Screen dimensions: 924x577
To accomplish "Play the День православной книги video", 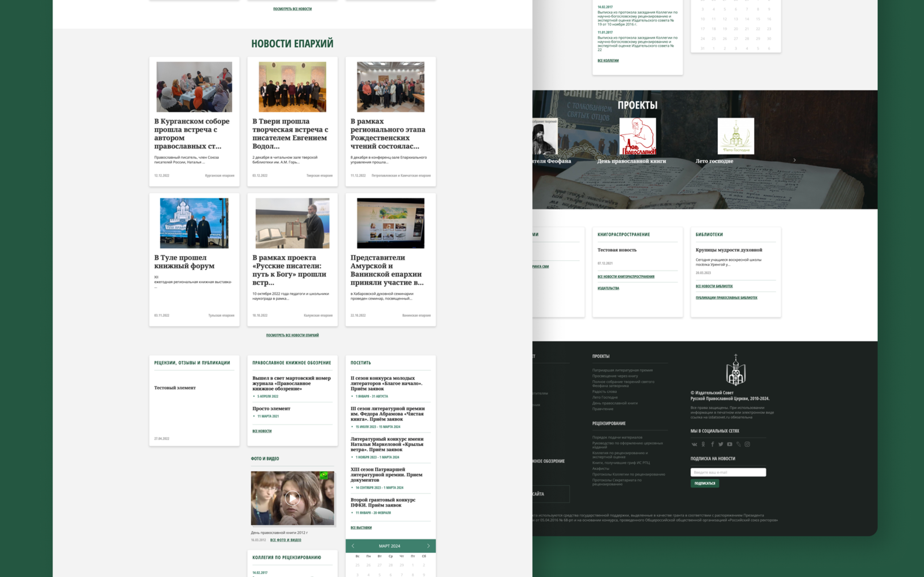I will (x=292, y=498).
